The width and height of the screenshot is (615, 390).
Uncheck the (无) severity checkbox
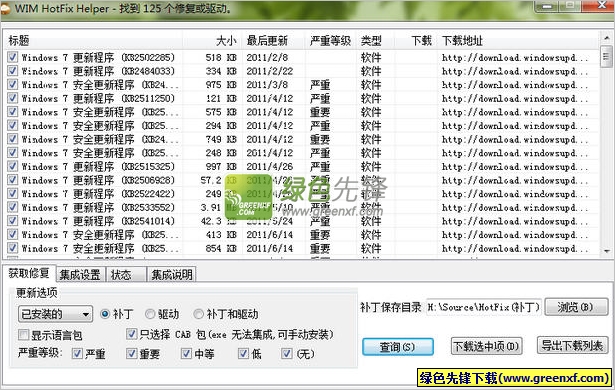tap(287, 354)
